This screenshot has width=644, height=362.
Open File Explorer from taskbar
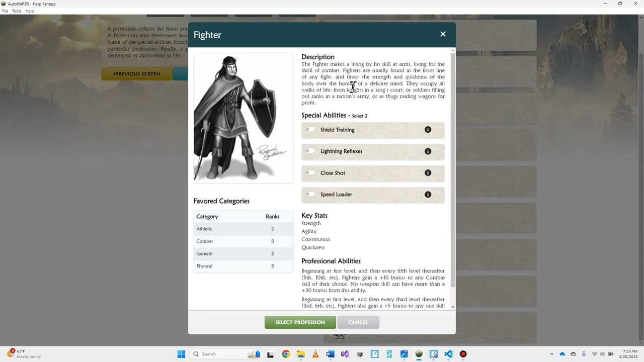pyautogui.click(x=300, y=354)
